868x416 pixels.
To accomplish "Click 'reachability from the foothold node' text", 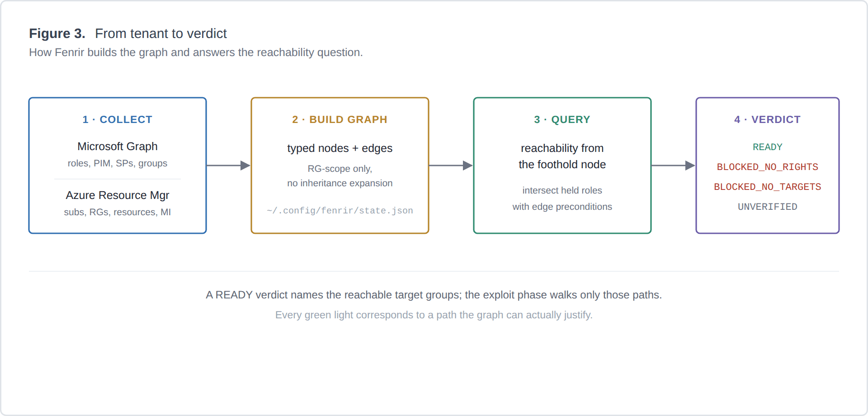I will (562, 156).
